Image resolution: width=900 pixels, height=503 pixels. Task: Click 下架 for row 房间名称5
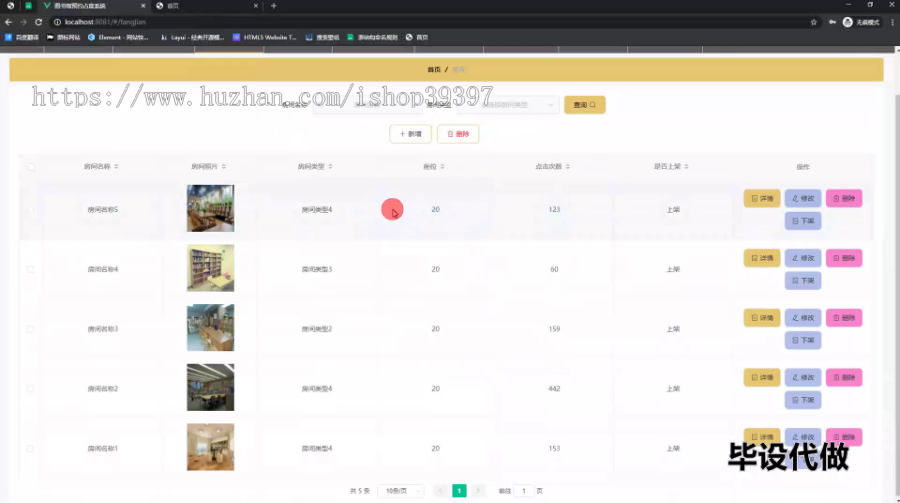click(x=803, y=221)
